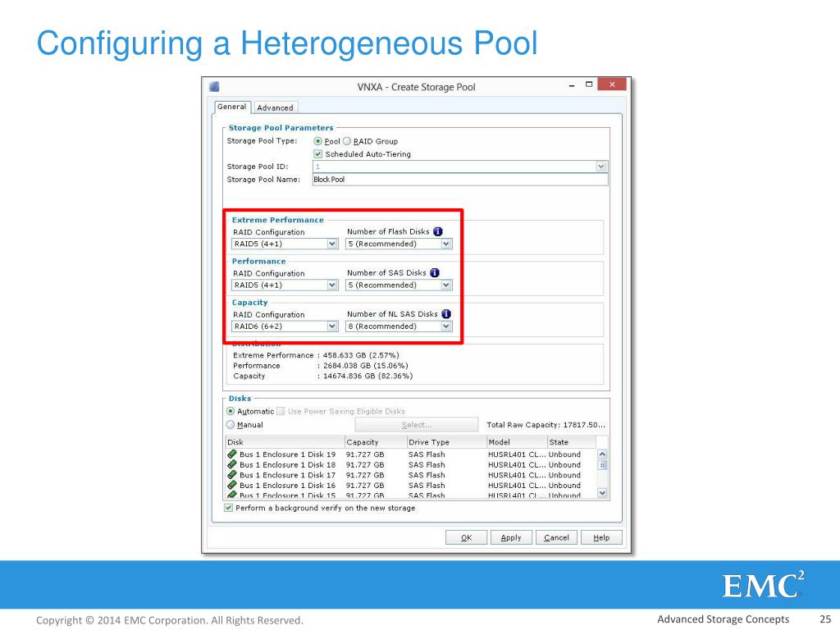Image resolution: width=840 pixels, height=630 pixels.
Task: Open Capacity tier RAID6 configuration dropdown
Action: pyautogui.click(x=332, y=326)
